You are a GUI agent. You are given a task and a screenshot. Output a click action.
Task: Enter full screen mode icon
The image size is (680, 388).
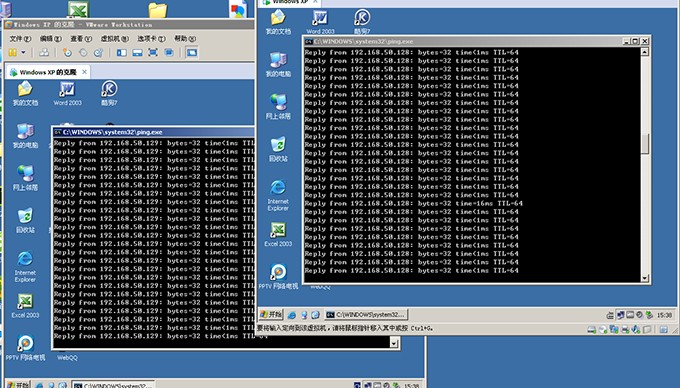153,52
